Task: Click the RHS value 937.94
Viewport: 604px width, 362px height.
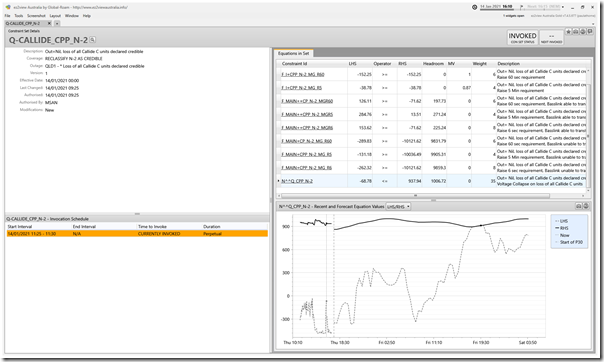Action: [414, 181]
